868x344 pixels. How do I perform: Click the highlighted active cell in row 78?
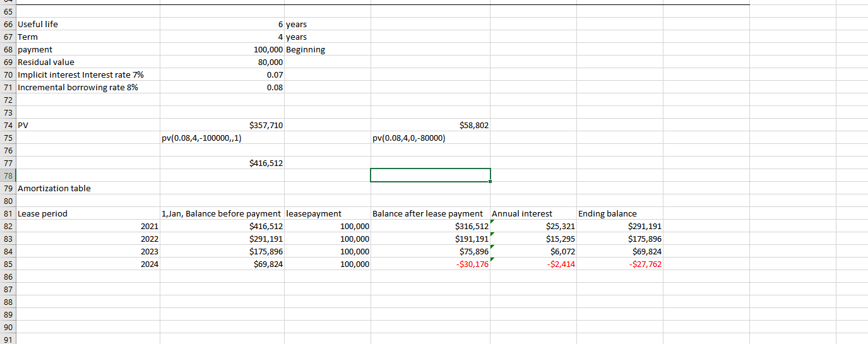[x=431, y=175]
